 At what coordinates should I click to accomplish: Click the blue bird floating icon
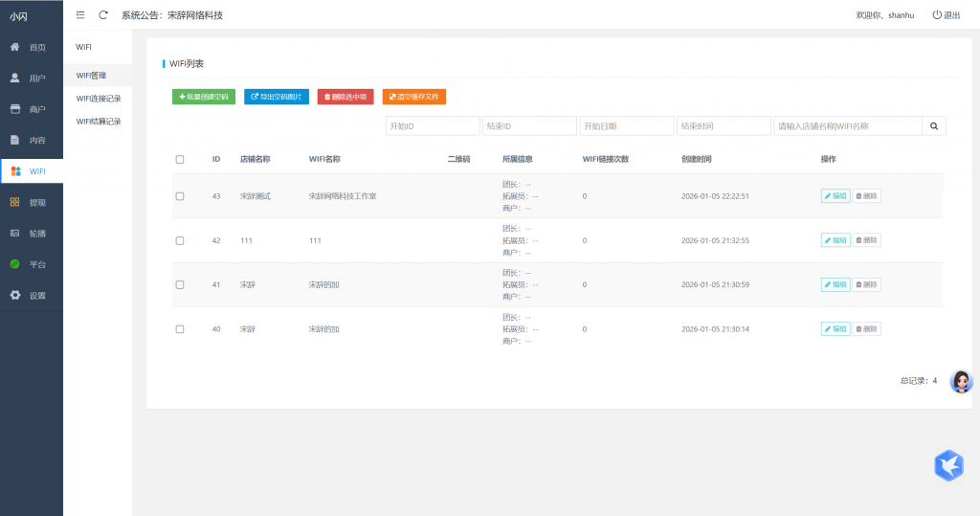pos(947,465)
